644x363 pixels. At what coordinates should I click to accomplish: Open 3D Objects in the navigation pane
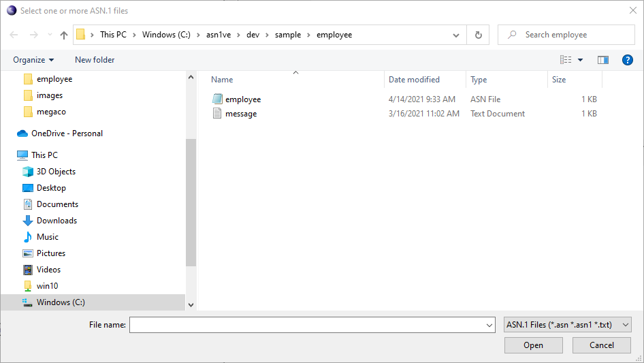(x=56, y=172)
